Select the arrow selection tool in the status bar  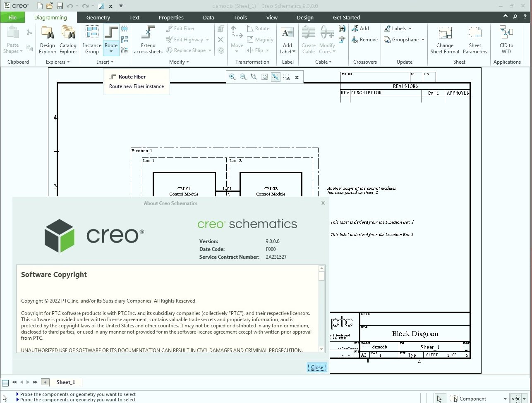tap(439, 398)
